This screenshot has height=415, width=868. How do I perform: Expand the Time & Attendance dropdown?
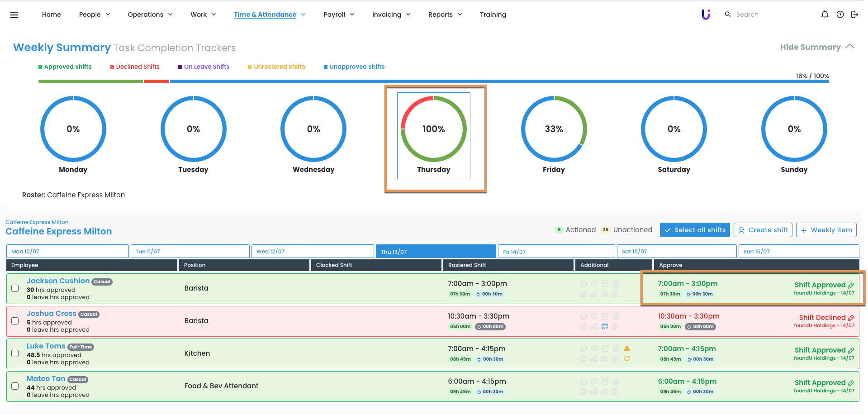coord(270,14)
